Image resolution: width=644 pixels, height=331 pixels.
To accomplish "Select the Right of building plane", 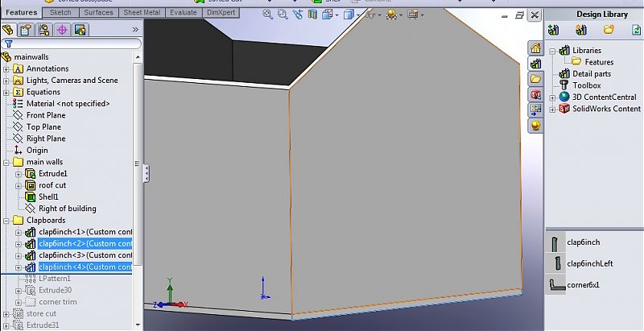I will [68, 209].
